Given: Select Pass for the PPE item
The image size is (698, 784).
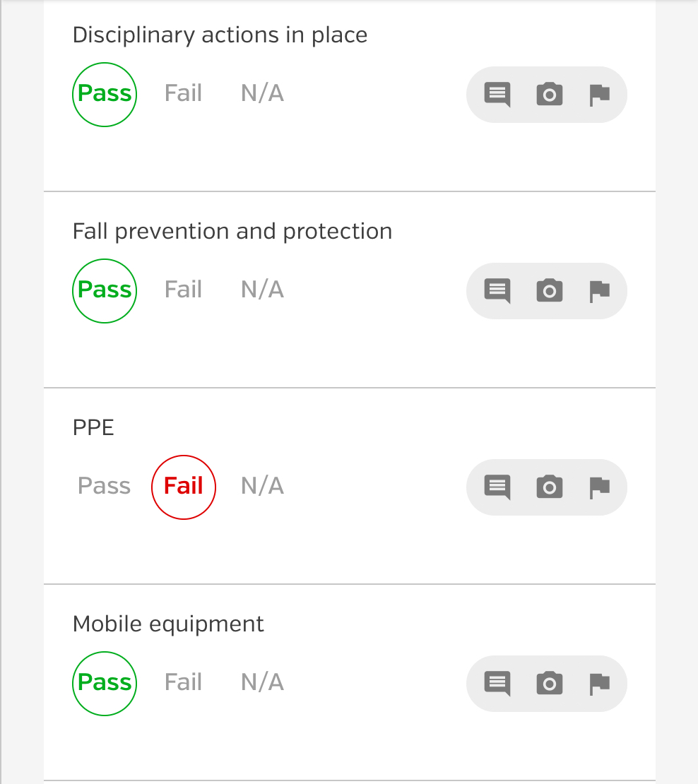Looking at the screenshot, I should pyautogui.click(x=104, y=486).
